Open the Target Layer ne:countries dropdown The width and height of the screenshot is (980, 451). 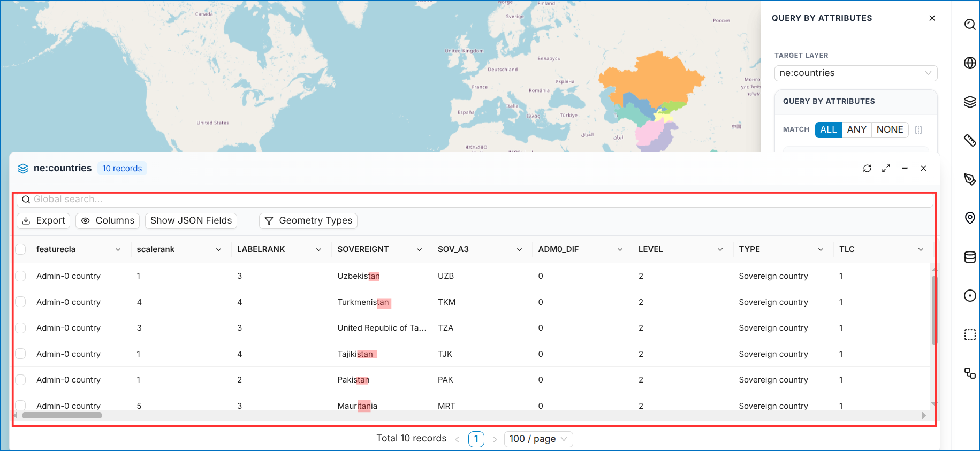click(x=856, y=73)
